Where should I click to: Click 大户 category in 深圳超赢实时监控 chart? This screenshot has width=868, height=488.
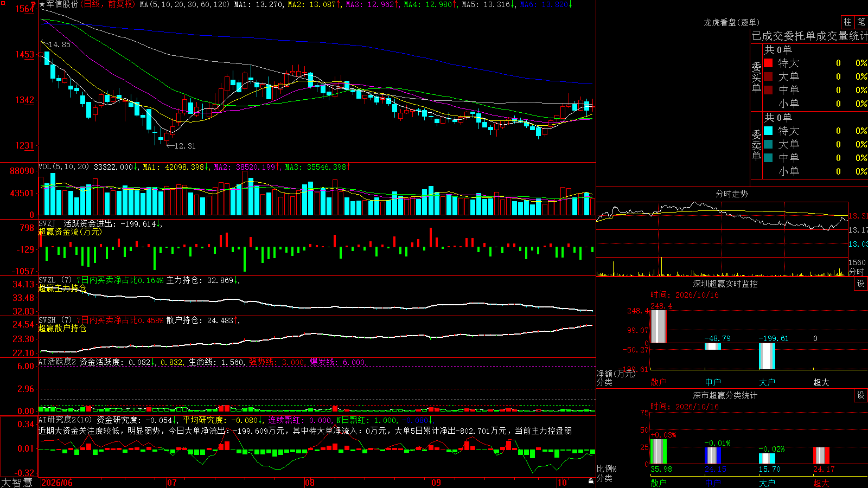pos(767,382)
